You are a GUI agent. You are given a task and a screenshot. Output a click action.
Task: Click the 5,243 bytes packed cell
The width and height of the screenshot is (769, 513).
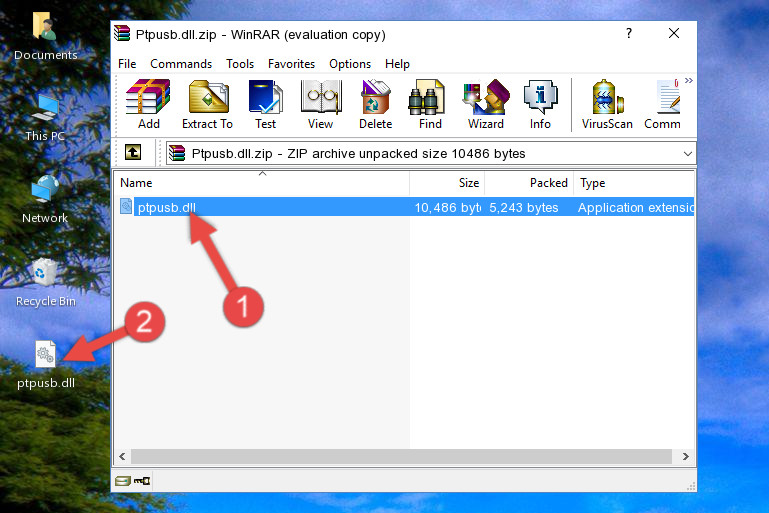[524, 207]
